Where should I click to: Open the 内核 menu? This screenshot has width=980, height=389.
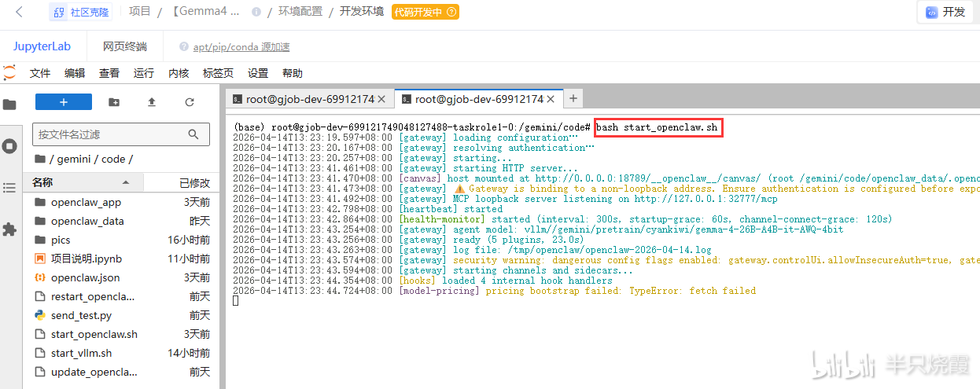(179, 73)
